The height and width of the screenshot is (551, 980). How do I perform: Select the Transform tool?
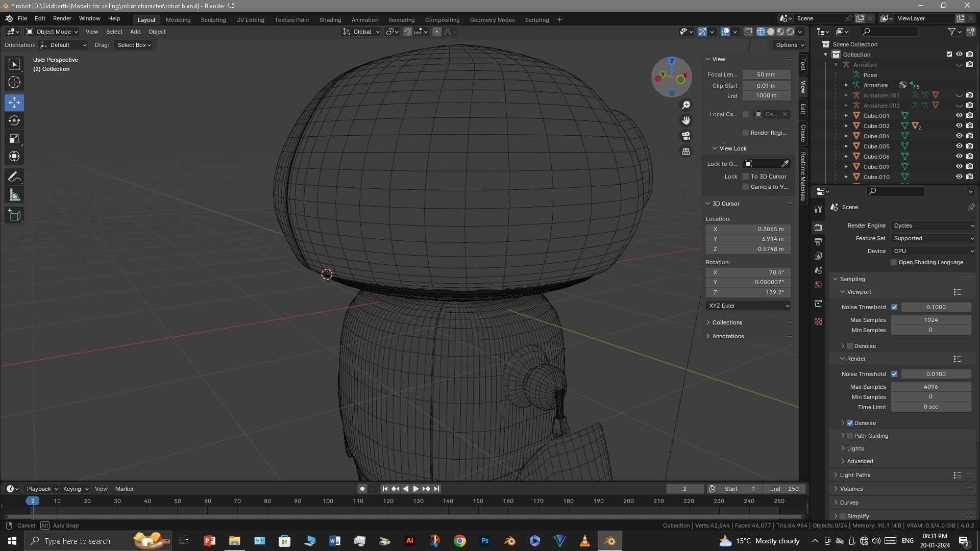tap(14, 156)
